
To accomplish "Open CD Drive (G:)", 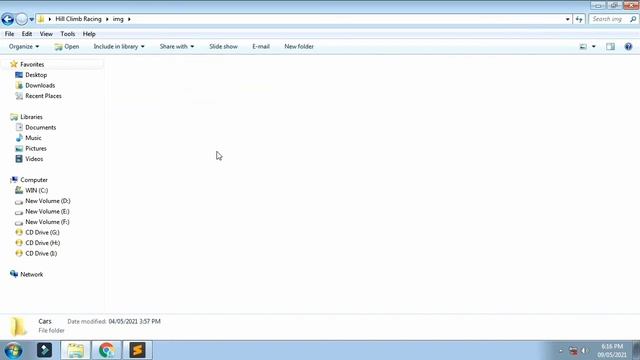I will coord(42,233).
